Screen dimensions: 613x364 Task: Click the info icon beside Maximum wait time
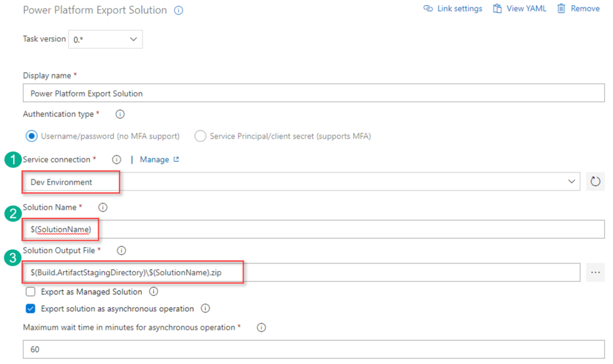tap(261, 327)
